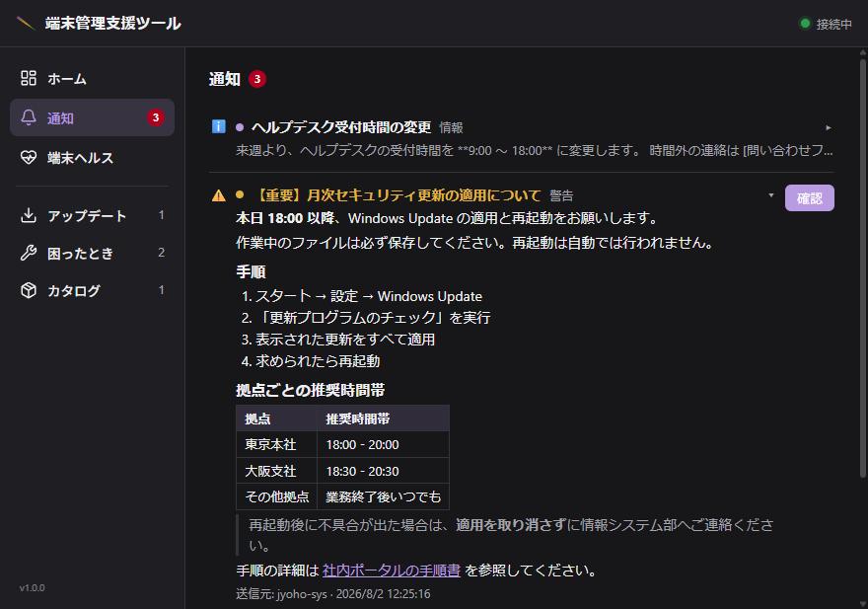Go to the アップデート section
Viewport: 868px width, 609px height.
click(93, 215)
